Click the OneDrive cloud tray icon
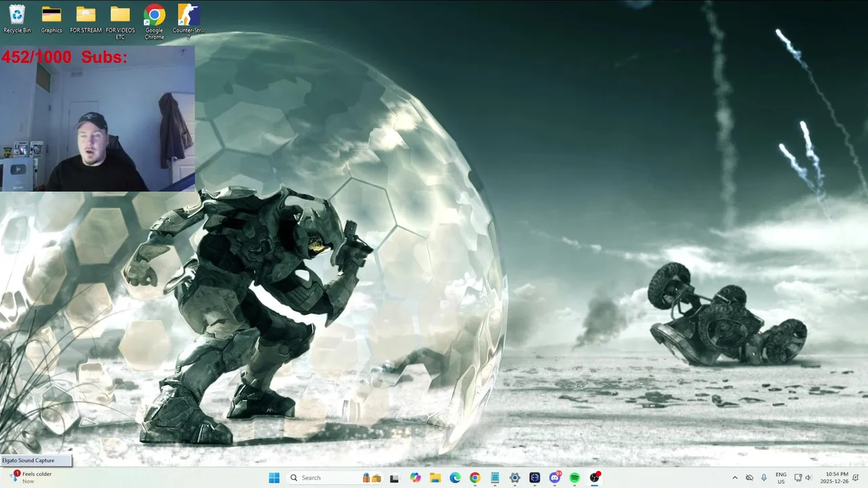The height and width of the screenshot is (488, 868). tap(749, 478)
